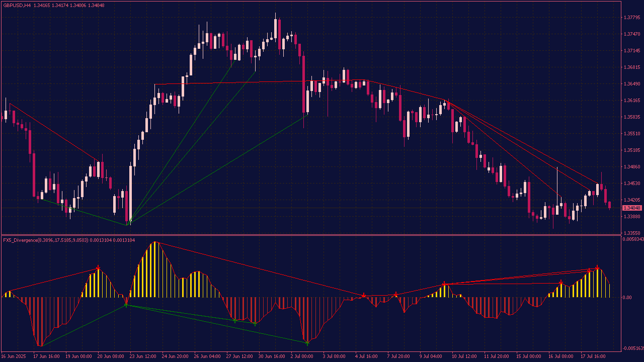Click the last candlestick on the right edge
This screenshot has height=362, width=644.
click(609, 205)
